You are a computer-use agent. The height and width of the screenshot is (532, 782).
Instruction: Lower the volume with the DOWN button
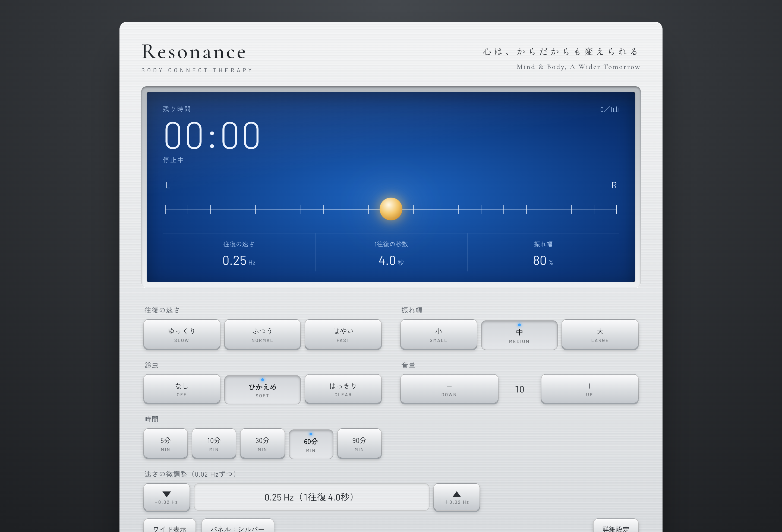tap(449, 389)
